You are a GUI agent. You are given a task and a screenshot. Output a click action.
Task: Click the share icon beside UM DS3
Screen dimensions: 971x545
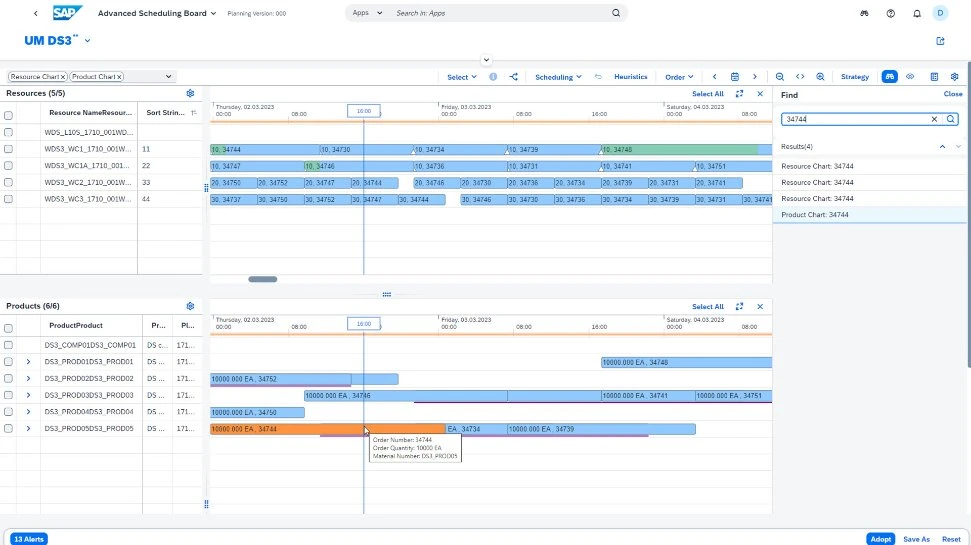(x=940, y=41)
